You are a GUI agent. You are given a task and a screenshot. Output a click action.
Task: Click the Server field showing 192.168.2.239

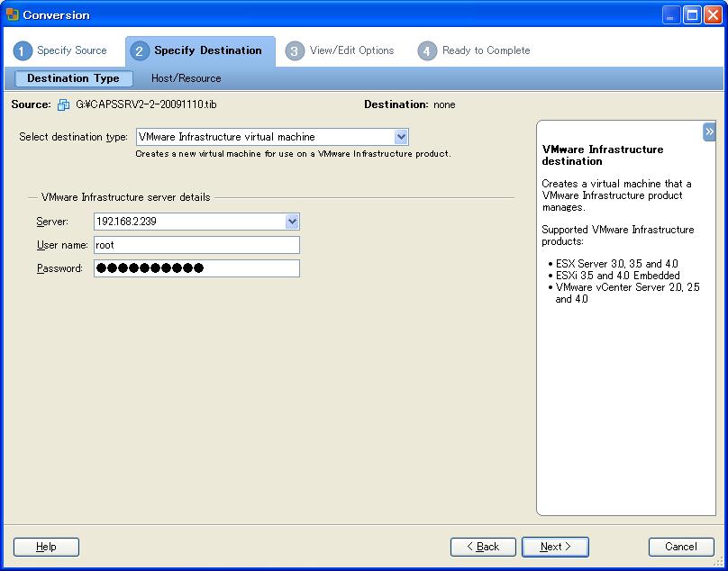click(x=196, y=222)
